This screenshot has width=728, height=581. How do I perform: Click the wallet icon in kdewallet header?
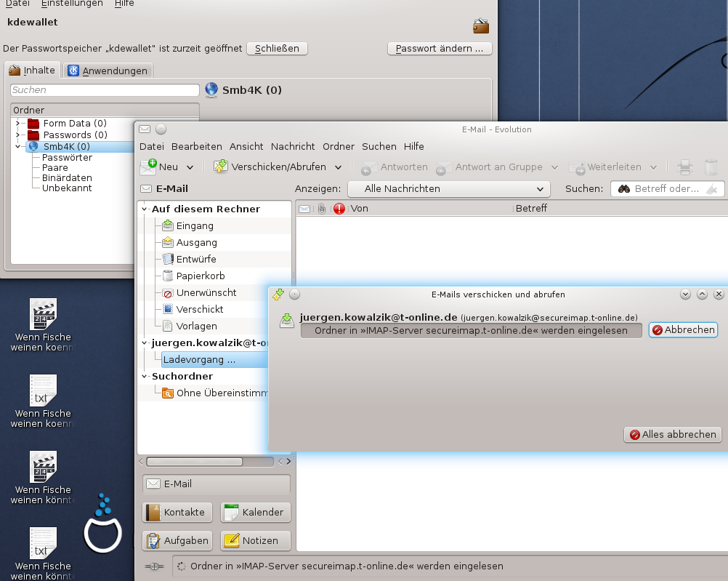481,26
